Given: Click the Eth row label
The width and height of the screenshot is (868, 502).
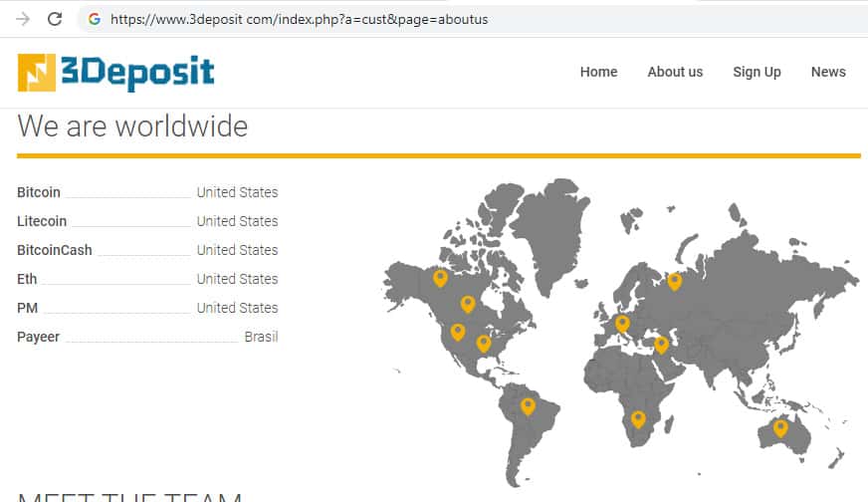Looking at the screenshot, I should (27, 279).
